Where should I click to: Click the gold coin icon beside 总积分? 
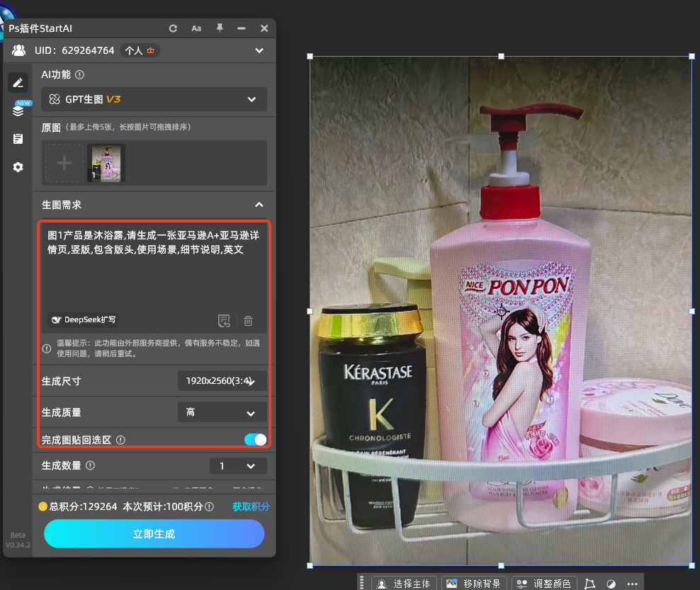(43, 506)
